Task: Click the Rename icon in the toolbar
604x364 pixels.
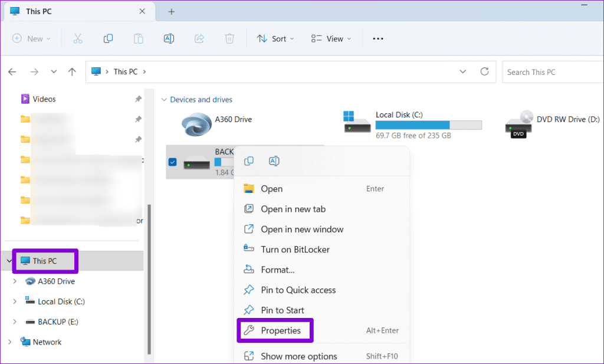Action: click(x=169, y=39)
